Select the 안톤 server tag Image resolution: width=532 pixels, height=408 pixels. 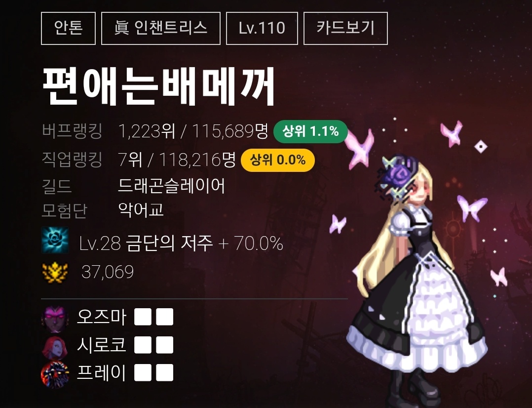(68, 28)
